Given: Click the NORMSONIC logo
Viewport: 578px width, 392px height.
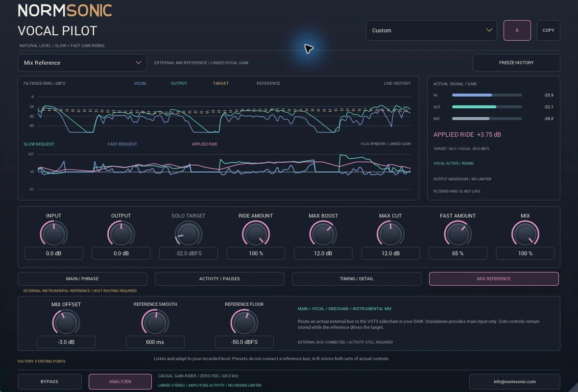Looking at the screenshot, I should pos(65,10).
